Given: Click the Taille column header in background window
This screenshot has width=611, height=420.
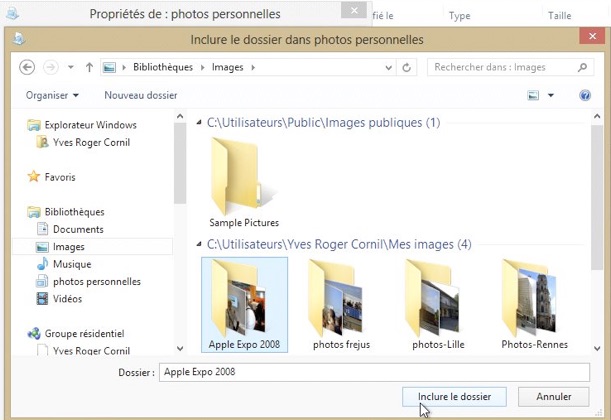Looking at the screenshot, I should (560, 16).
